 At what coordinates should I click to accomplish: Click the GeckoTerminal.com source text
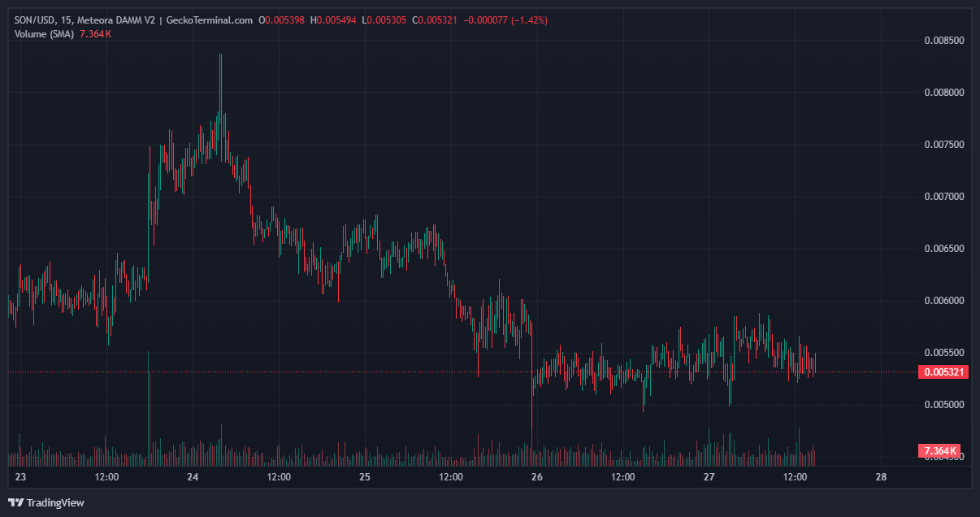click(210, 20)
